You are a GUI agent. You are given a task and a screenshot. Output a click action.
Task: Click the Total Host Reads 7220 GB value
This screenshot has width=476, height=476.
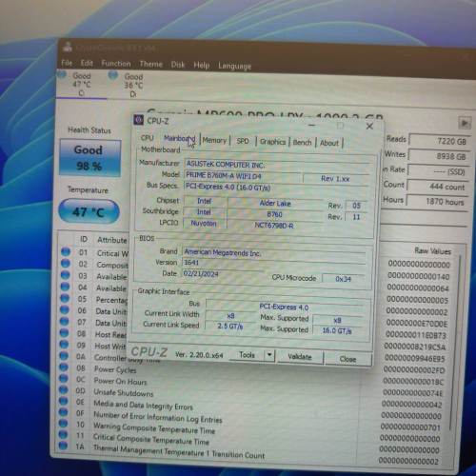440,141
